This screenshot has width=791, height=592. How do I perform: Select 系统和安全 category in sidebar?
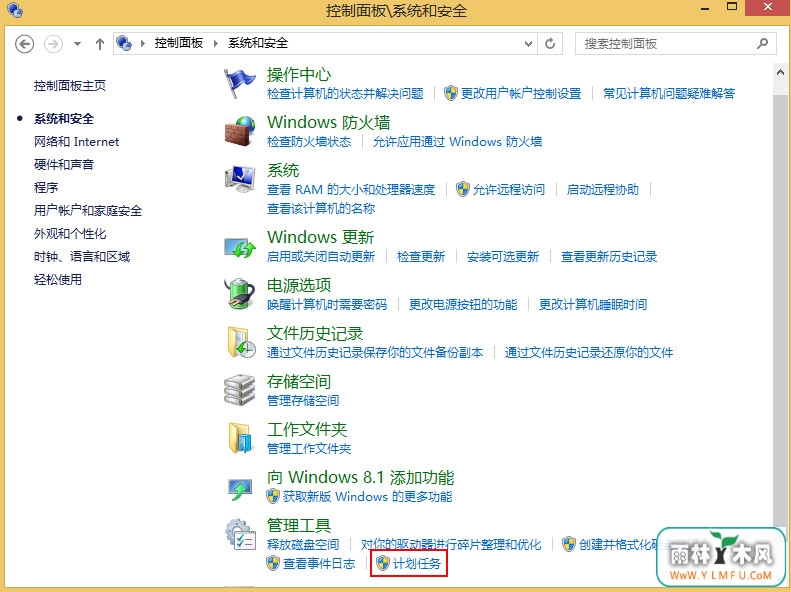[x=64, y=119]
